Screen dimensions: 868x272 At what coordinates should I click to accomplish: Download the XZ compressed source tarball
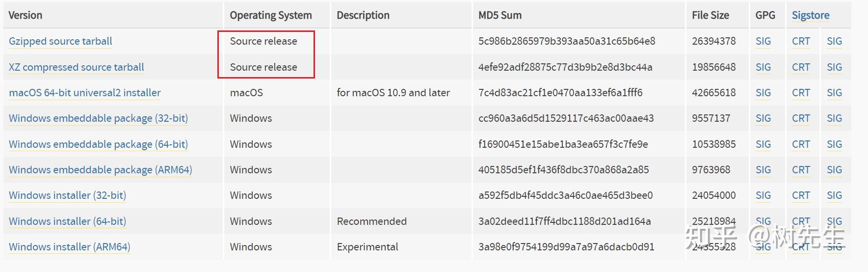tap(76, 67)
